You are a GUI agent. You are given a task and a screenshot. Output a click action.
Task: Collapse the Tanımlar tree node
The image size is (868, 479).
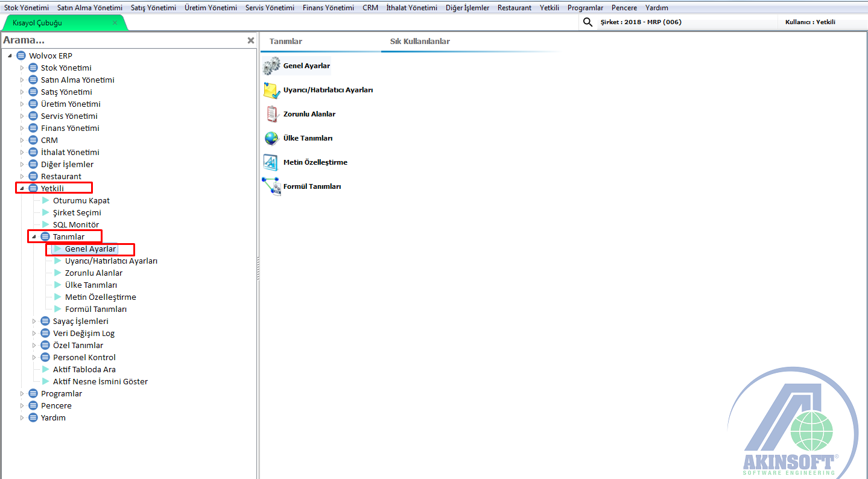34,236
